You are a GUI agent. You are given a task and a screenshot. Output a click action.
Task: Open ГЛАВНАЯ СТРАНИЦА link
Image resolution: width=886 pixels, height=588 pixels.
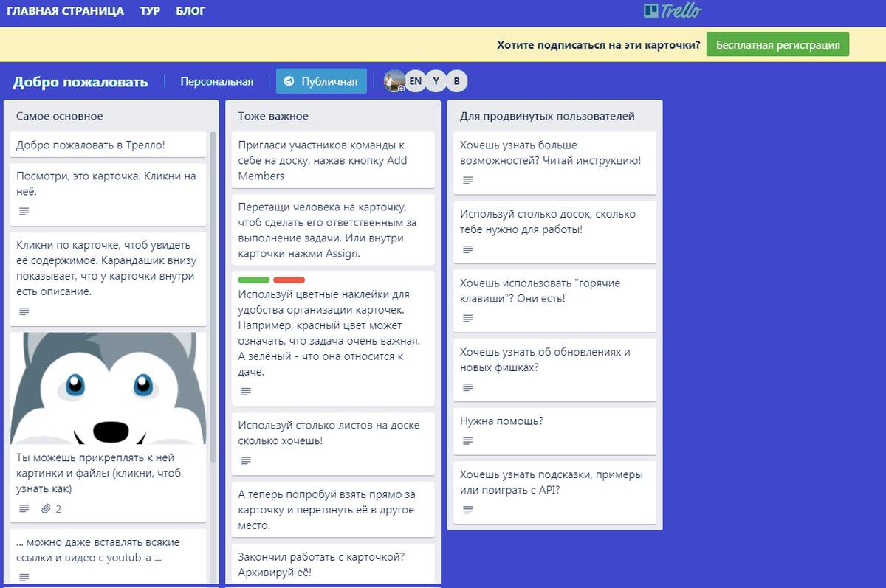point(64,10)
